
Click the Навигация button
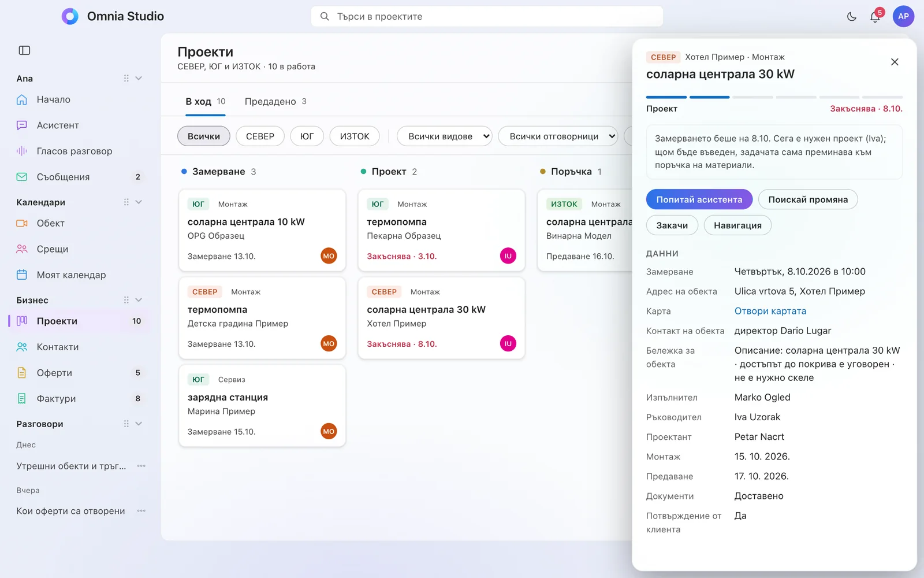(x=737, y=225)
